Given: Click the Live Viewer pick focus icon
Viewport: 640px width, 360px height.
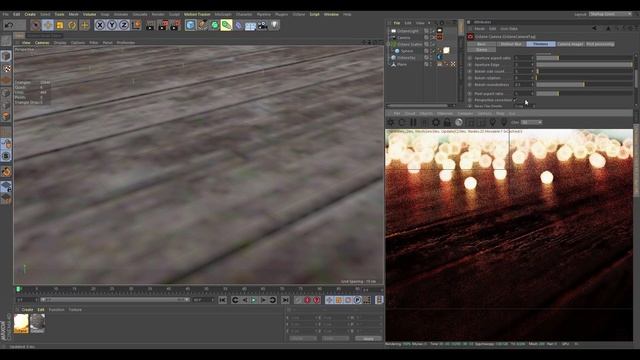Looking at the screenshot, I should tap(493, 122).
